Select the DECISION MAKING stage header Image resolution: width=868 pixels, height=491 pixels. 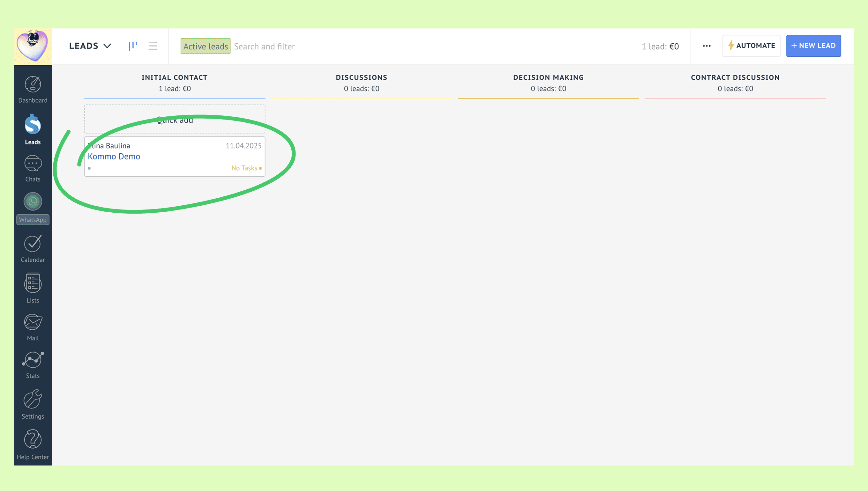tap(549, 77)
